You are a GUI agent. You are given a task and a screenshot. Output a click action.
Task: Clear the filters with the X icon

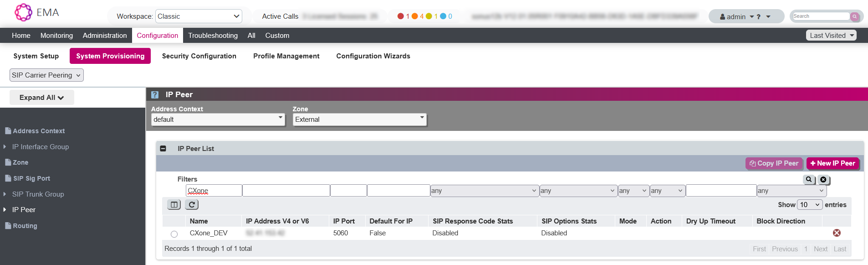(x=823, y=180)
